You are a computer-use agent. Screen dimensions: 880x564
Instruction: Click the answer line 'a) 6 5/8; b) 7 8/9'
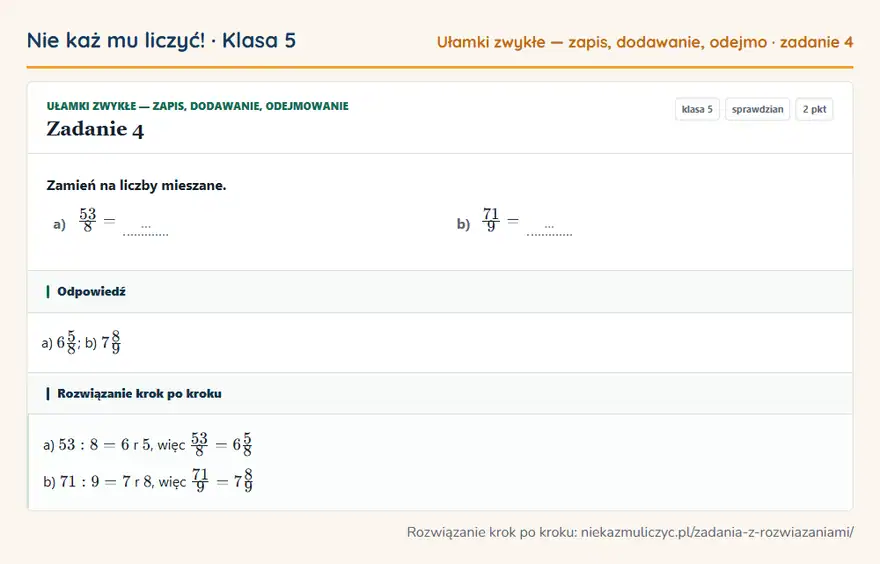(x=81, y=342)
